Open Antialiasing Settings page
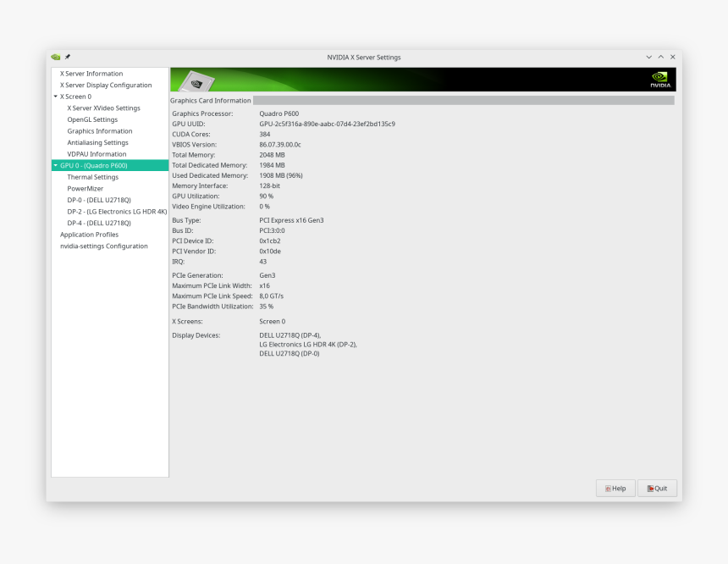The image size is (728, 564). (97, 142)
